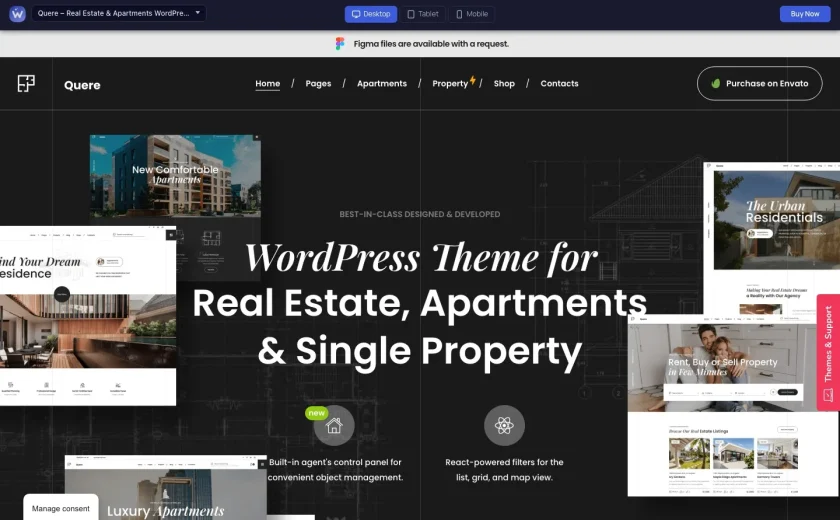Switch to Tablet preview mode
This screenshot has width=840, height=520.
423,14
